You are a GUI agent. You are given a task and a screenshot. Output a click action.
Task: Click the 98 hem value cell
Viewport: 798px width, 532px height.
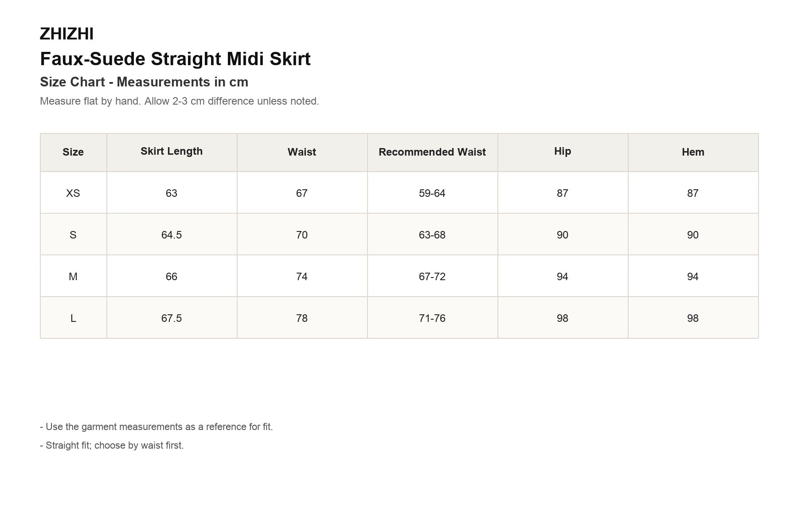click(x=693, y=318)
